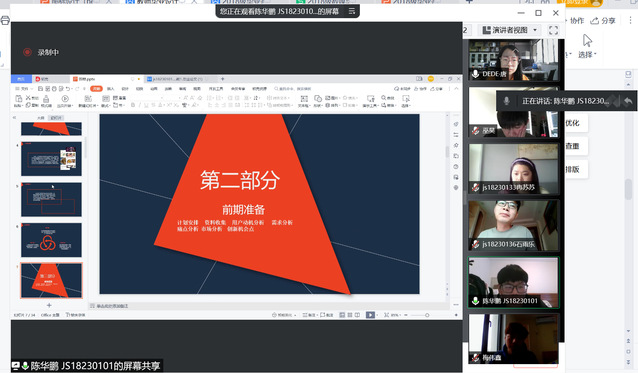The height and width of the screenshot is (373, 638).
Task: Click the play-from-start icon in the ribbon
Action: pos(65,99)
